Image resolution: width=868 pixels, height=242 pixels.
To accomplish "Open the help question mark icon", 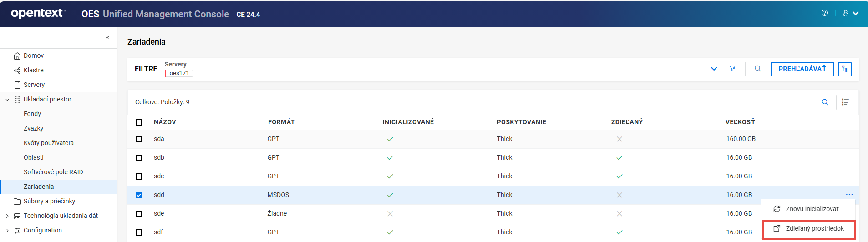I will point(824,13).
